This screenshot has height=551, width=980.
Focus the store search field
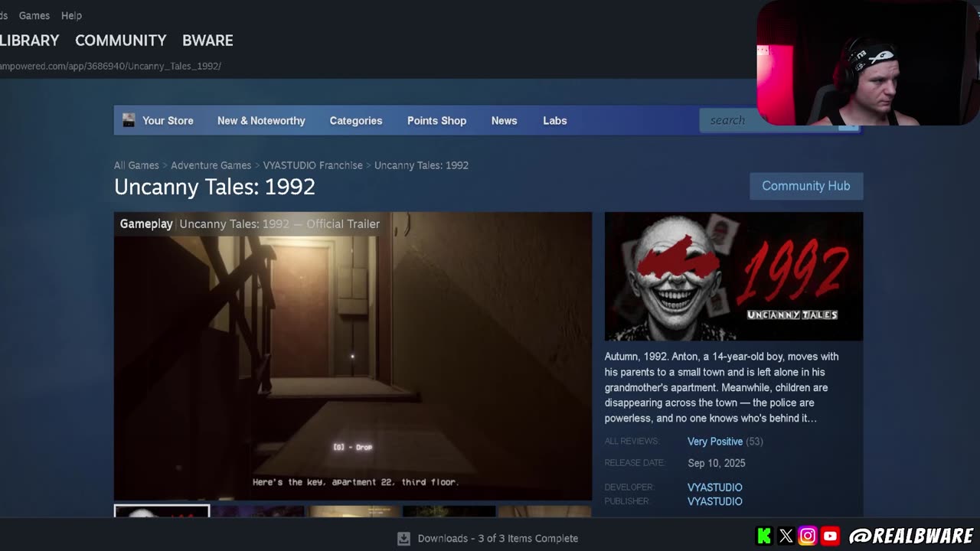(x=768, y=120)
